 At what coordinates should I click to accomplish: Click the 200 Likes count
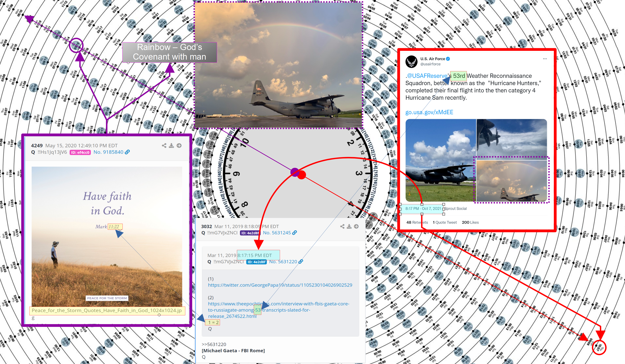470,222
